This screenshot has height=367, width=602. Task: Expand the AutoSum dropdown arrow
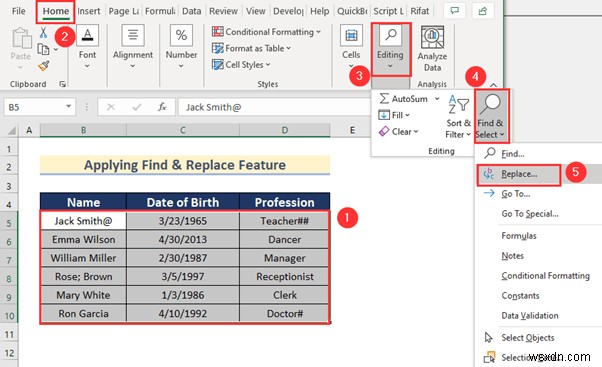point(437,99)
